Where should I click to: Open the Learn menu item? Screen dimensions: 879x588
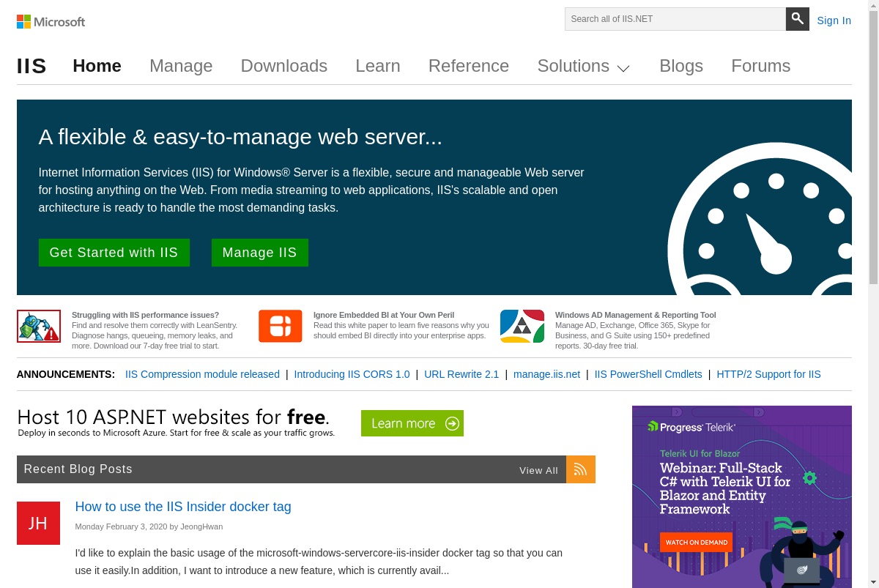click(x=378, y=66)
